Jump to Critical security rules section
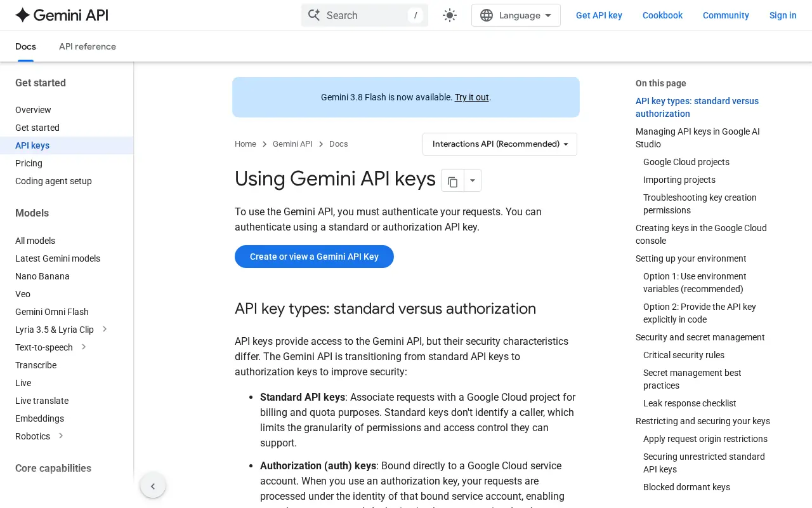812x508 pixels. coord(684,355)
